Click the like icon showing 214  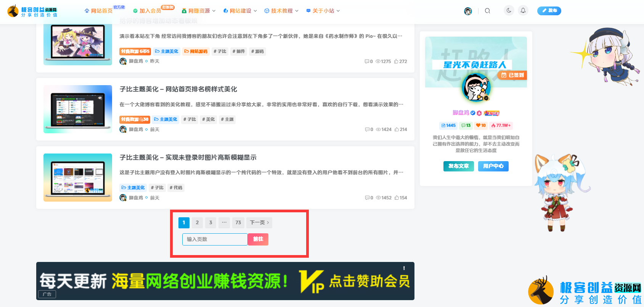(397, 129)
